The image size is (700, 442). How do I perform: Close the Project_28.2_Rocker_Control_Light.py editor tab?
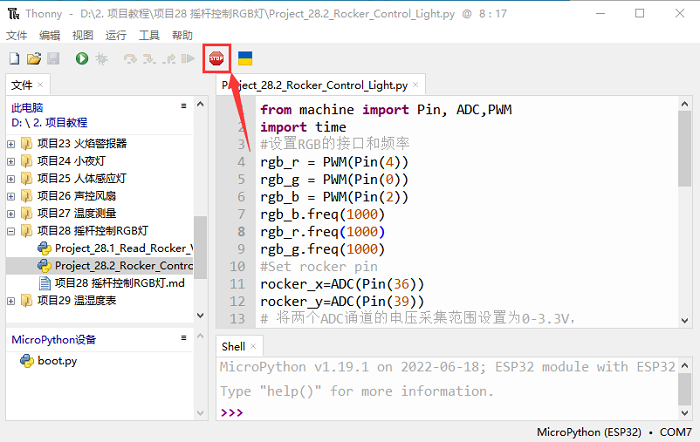click(415, 86)
